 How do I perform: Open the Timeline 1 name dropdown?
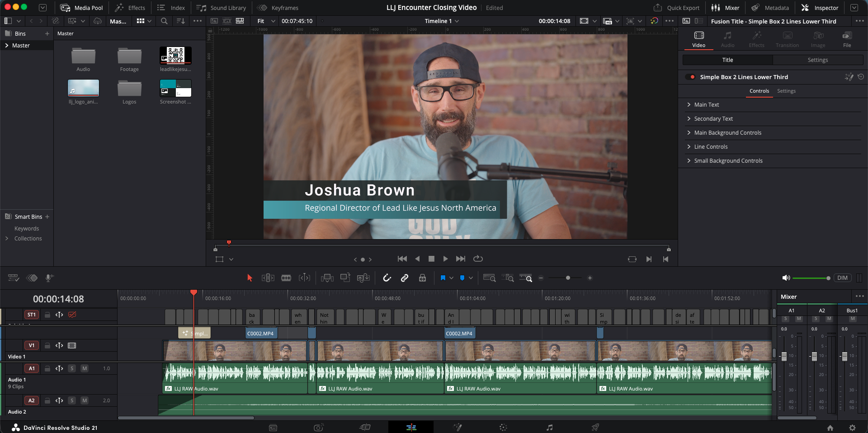(x=442, y=21)
